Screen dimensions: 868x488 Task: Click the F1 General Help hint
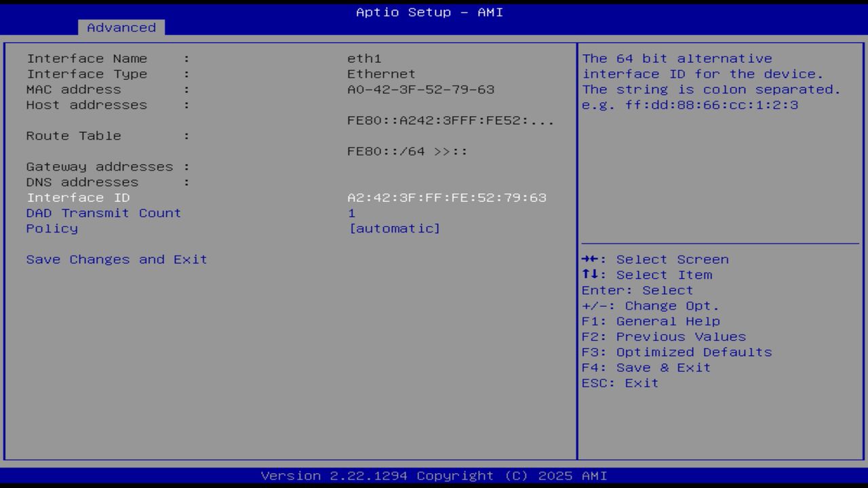650,321
